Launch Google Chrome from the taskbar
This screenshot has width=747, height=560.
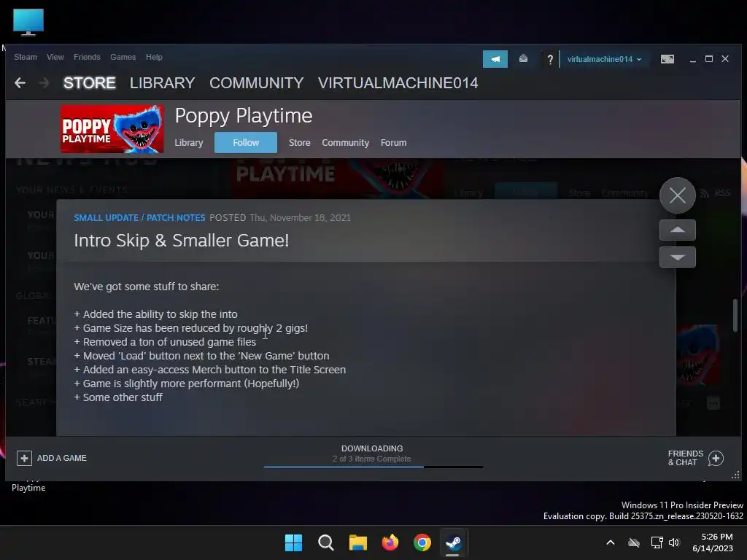click(422, 542)
